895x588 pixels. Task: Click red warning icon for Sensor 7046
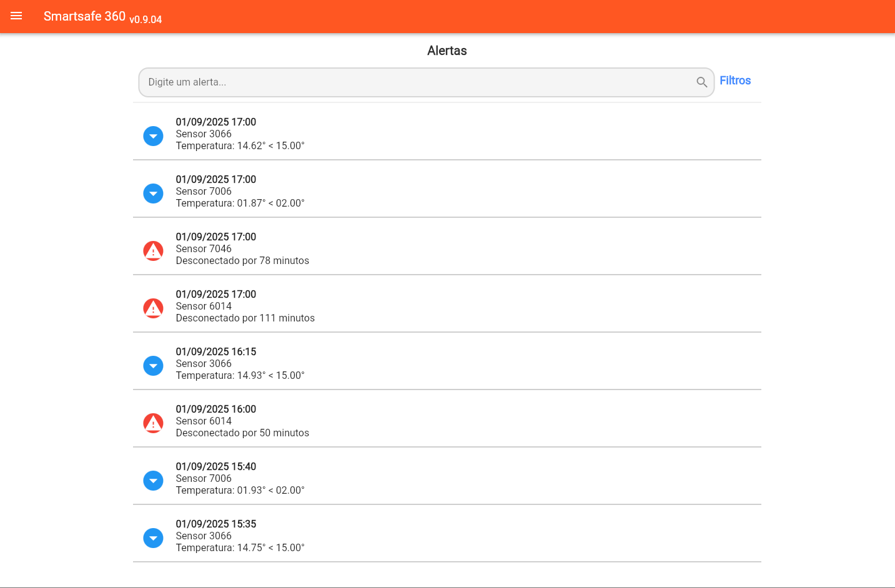click(153, 251)
